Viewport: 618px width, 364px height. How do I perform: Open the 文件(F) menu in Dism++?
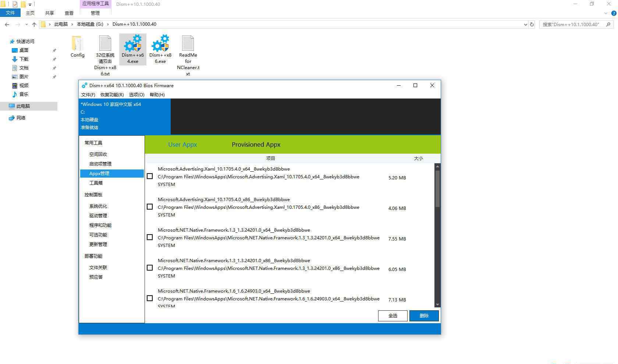pos(88,95)
